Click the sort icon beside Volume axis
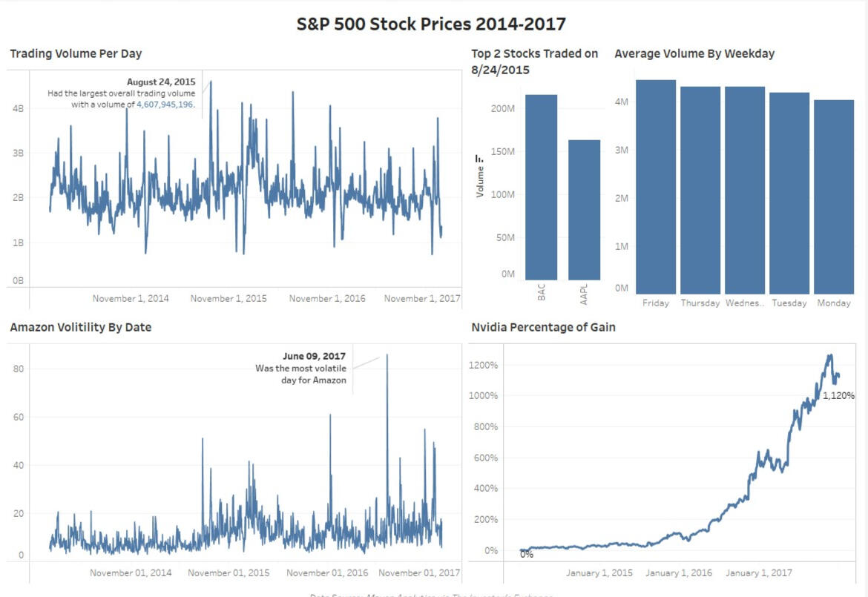868x597 pixels. (x=480, y=159)
